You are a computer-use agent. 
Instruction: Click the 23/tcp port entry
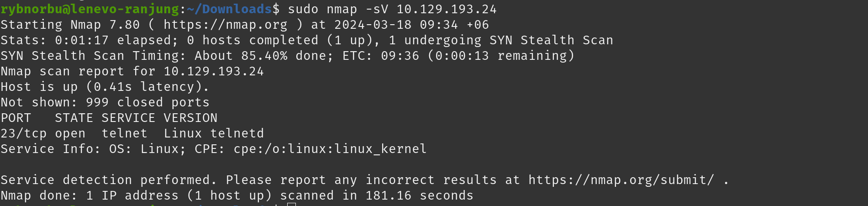click(x=24, y=133)
